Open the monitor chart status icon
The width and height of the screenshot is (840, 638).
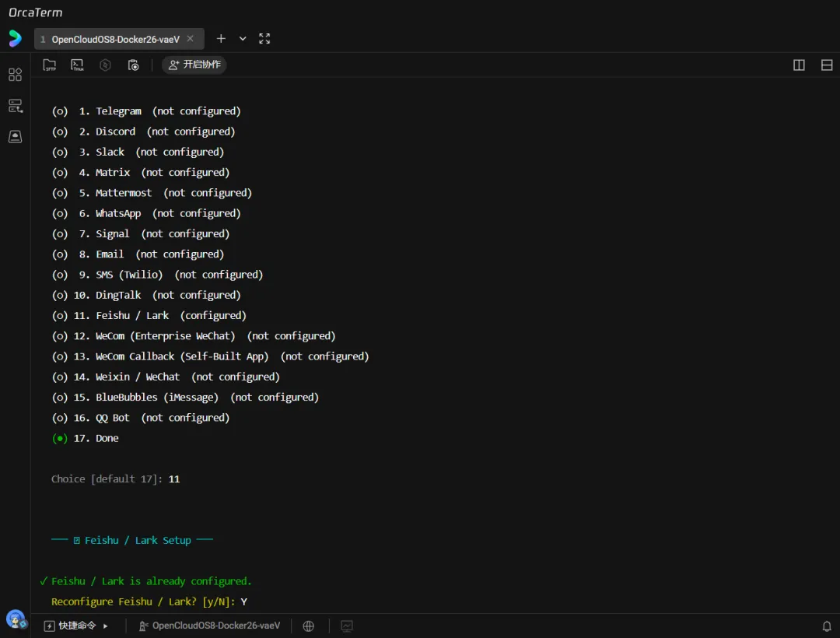pos(347,626)
